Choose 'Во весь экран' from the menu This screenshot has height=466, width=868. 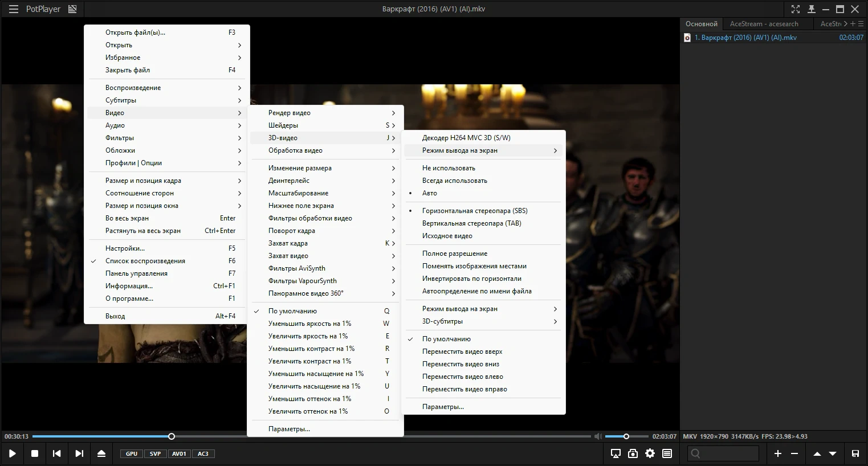point(166,218)
